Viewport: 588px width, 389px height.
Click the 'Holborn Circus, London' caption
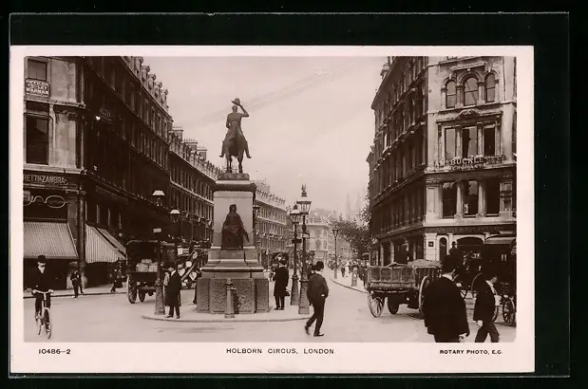(279, 351)
